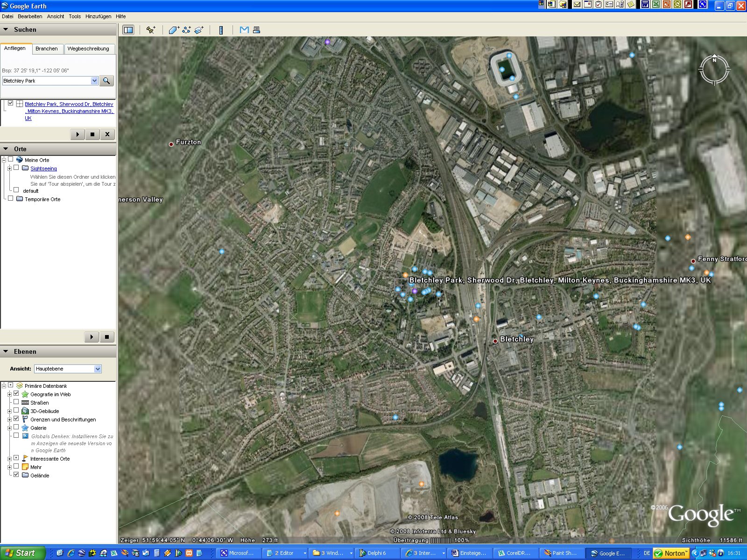The height and width of the screenshot is (560, 747).
Task: Click the Grenzen und Beschriftungen flag icon
Action: click(25, 420)
